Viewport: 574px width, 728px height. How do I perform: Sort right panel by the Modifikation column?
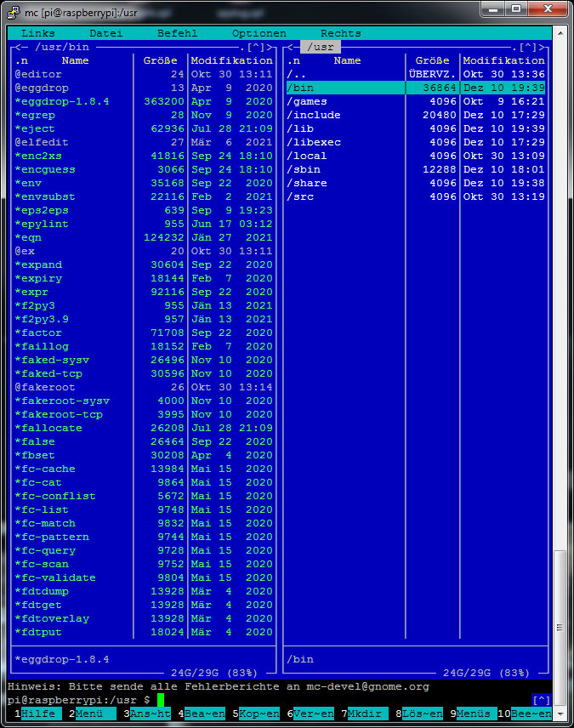pyautogui.click(x=503, y=60)
